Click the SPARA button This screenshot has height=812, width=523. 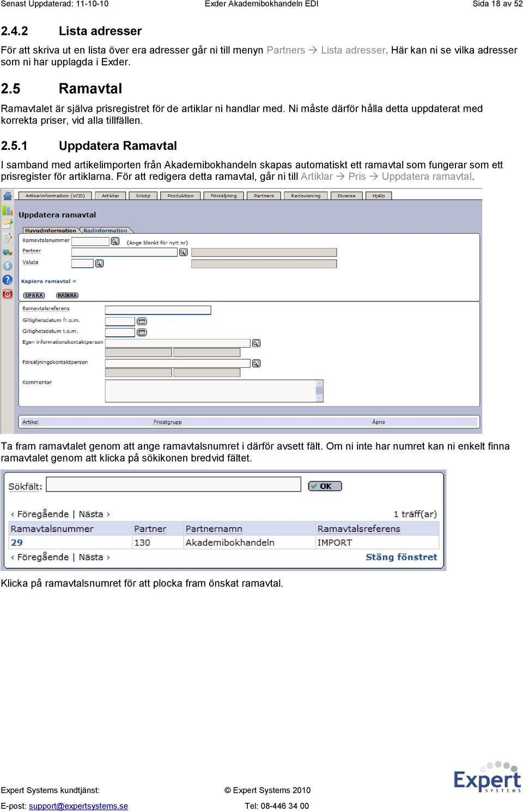[x=34, y=295]
